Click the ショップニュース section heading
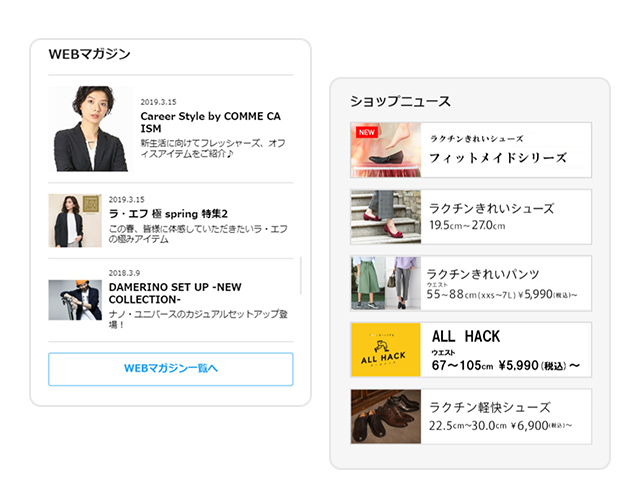Image resolution: width=640 pixels, height=500 pixels. coord(400,101)
